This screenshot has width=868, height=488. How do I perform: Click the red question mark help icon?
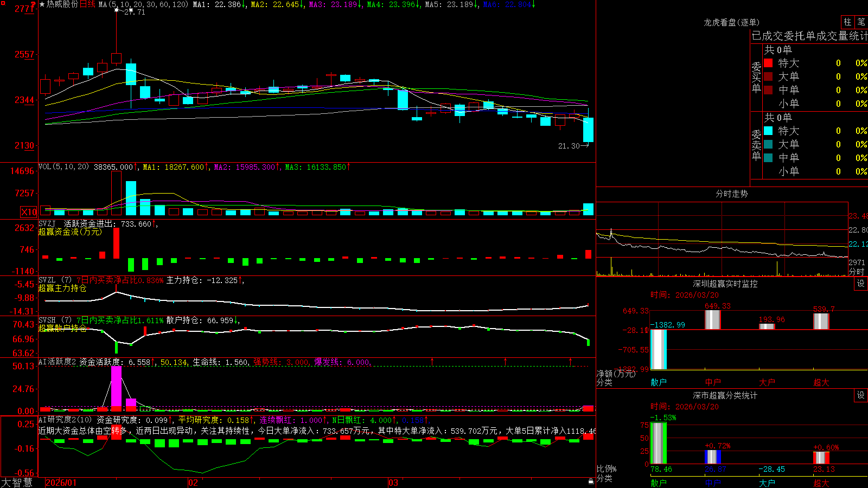coord(34,5)
